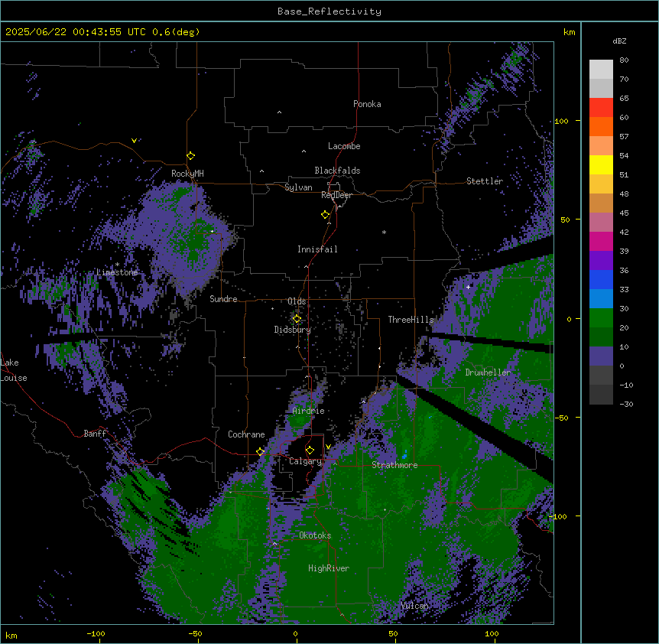Click the Banff label
Image resolution: width=659 pixels, height=644 pixels.
pos(95,434)
